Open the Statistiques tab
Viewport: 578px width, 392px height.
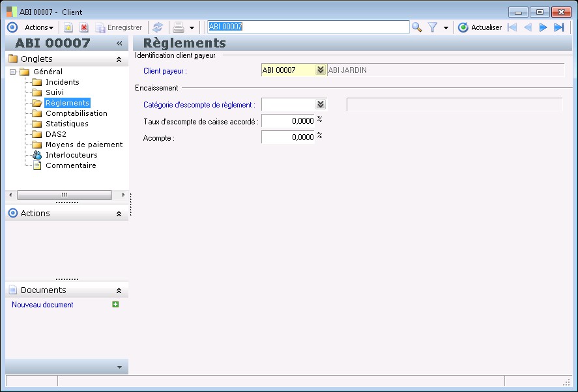(x=66, y=124)
